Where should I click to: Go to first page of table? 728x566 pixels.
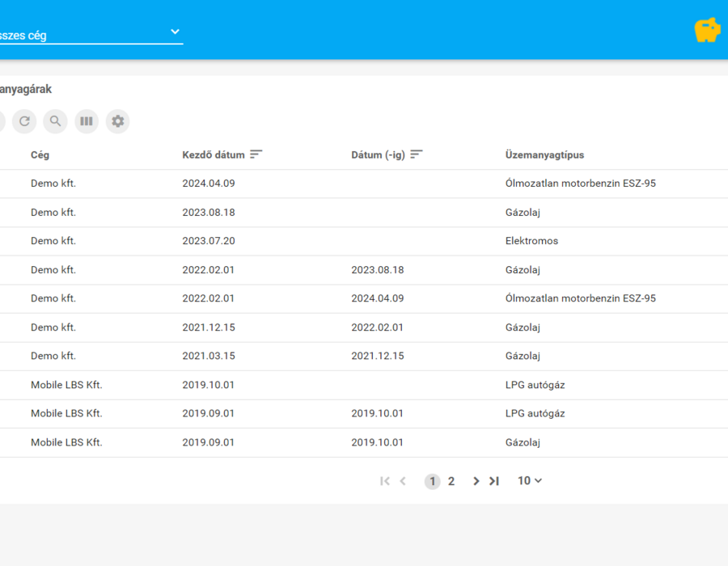tap(385, 481)
